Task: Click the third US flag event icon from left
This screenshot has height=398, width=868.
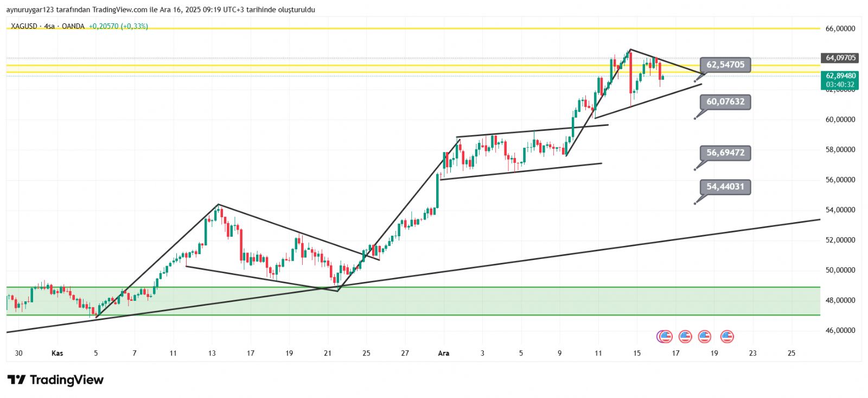Action: tap(704, 337)
